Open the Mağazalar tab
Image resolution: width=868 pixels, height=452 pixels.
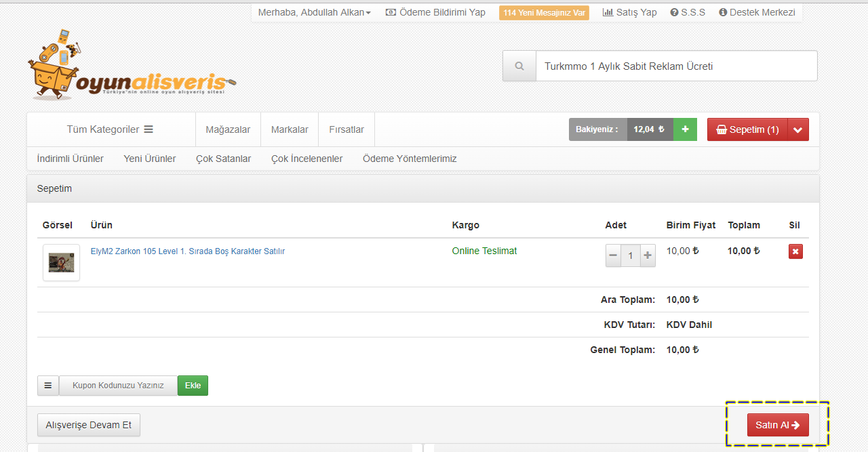(228, 129)
